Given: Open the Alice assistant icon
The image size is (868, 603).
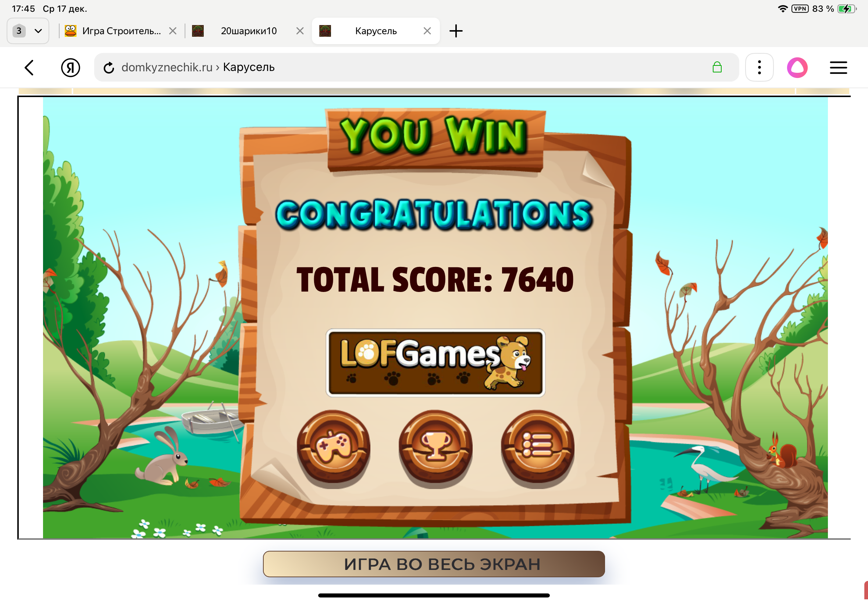Looking at the screenshot, I should pos(797,68).
